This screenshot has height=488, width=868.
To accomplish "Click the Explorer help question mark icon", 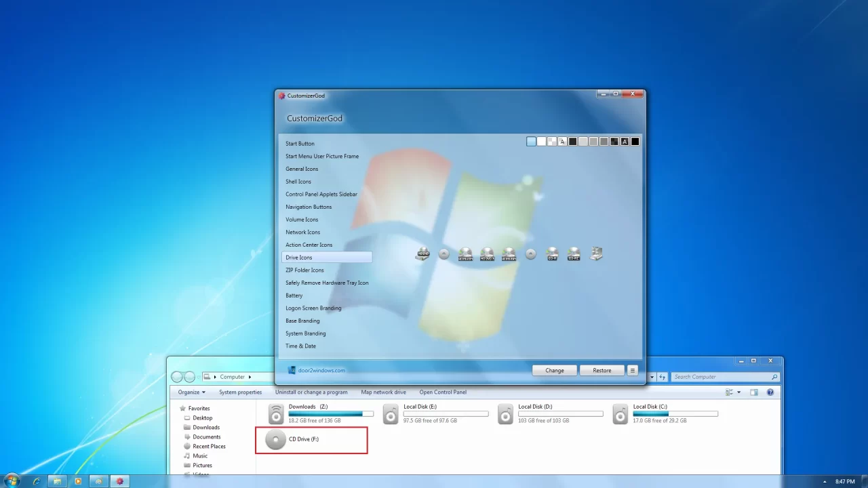I will 770,392.
